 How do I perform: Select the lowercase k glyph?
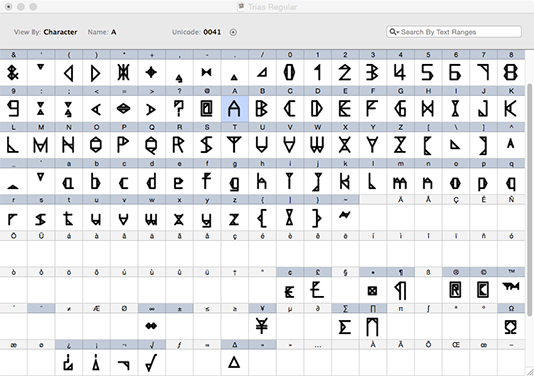pos(345,182)
